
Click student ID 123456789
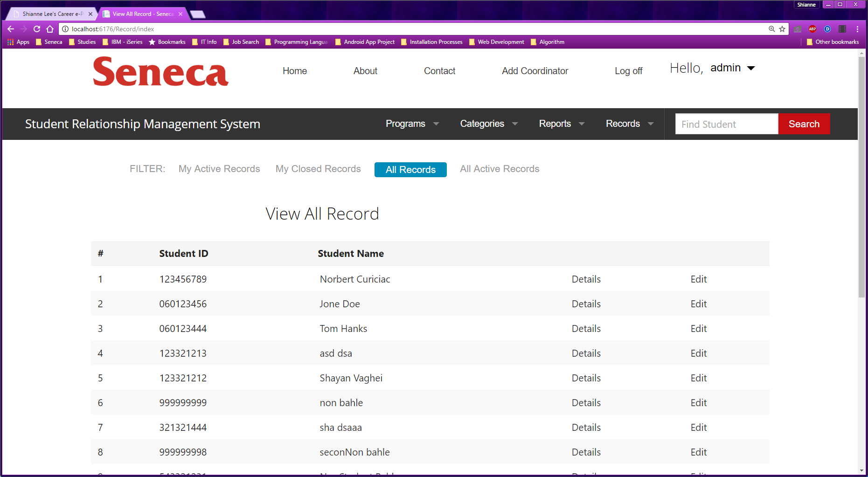183,279
